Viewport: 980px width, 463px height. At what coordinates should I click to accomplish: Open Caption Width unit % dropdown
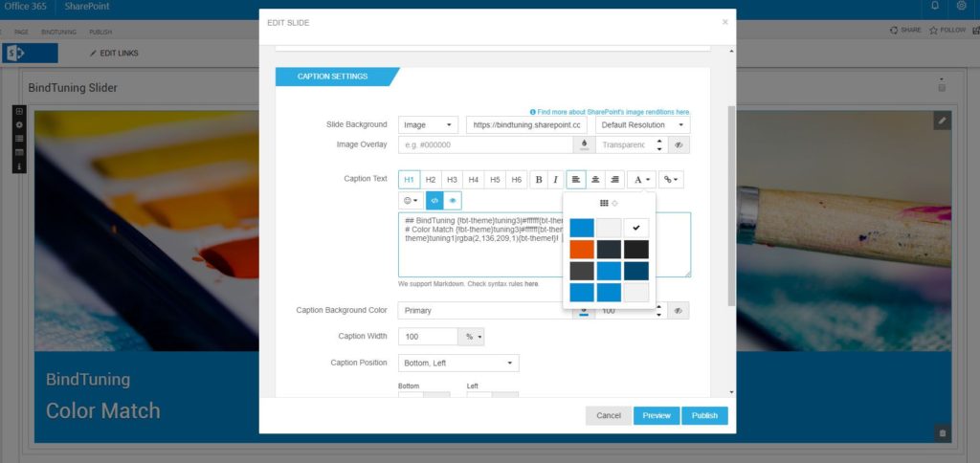pos(471,337)
